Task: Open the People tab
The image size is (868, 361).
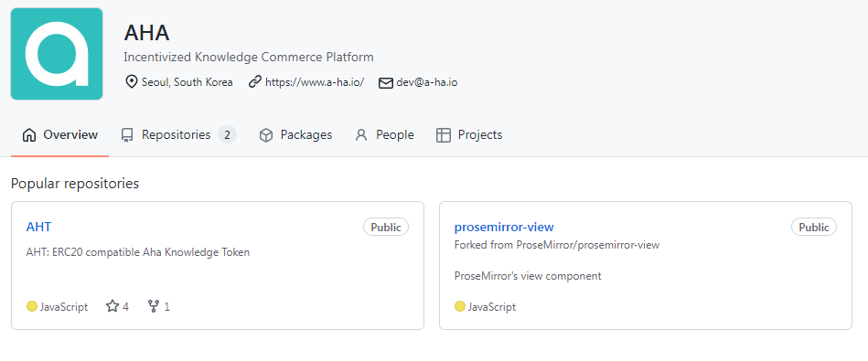Action: pos(384,135)
